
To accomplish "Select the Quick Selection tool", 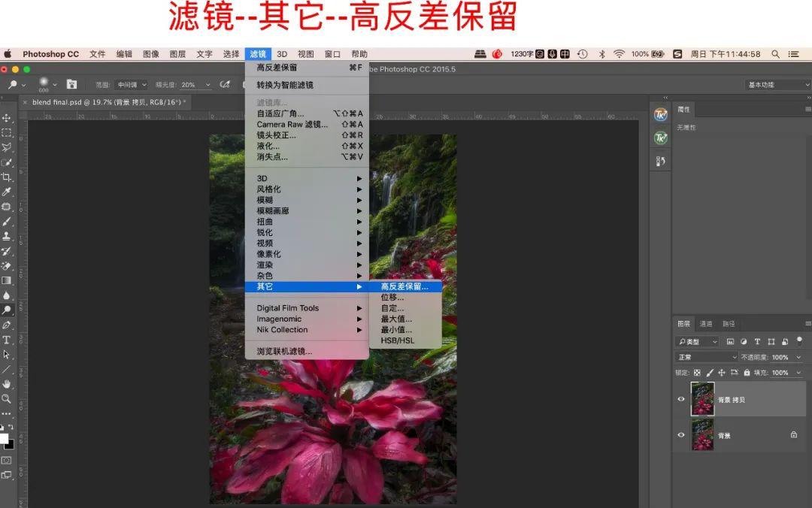I will click(x=6, y=162).
